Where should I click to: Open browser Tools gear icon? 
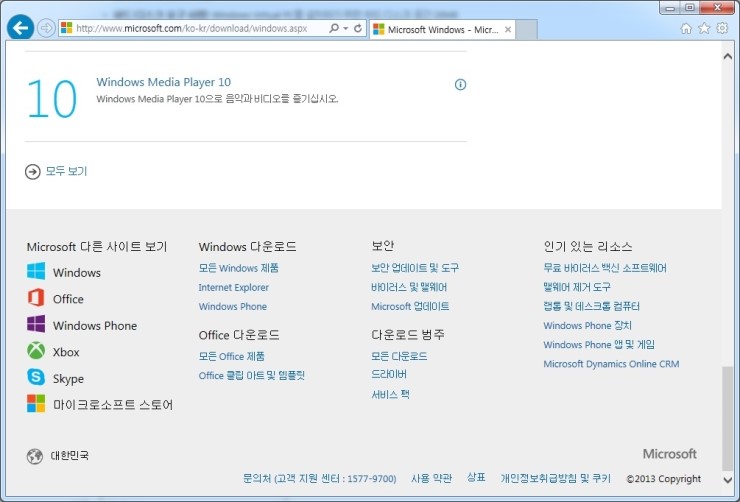722,28
